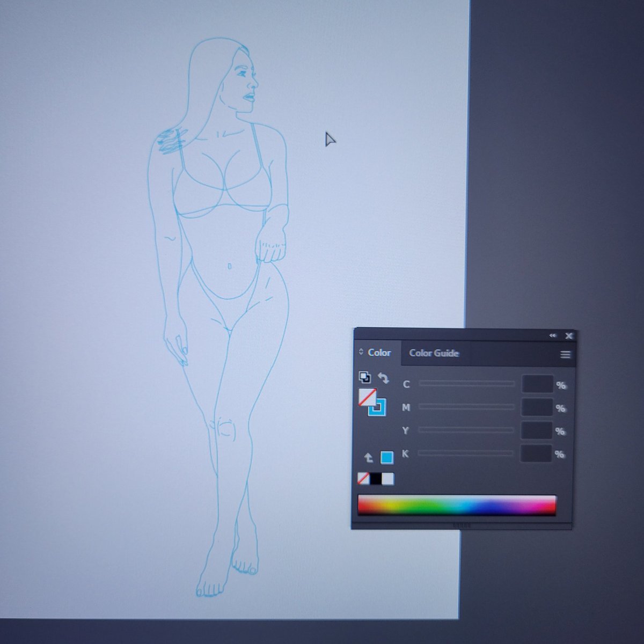The image size is (644, 644).
Task: Click the Y channel label
Action: [x=406, y=430]
